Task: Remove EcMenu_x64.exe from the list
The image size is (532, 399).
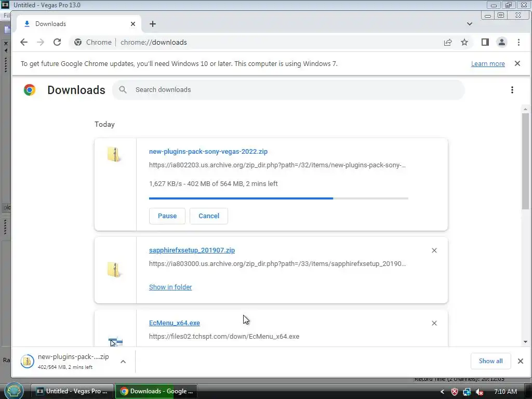Action: (x=434, y=323)
